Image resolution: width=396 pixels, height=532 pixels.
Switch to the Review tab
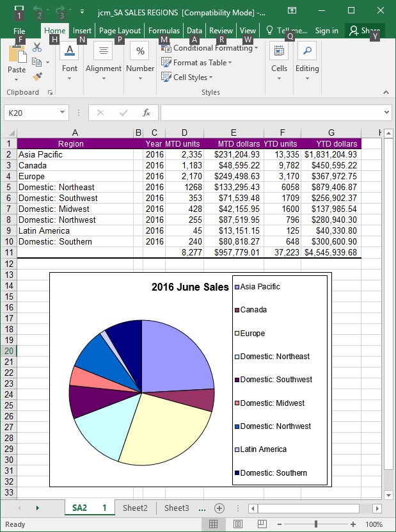point(221,31)
